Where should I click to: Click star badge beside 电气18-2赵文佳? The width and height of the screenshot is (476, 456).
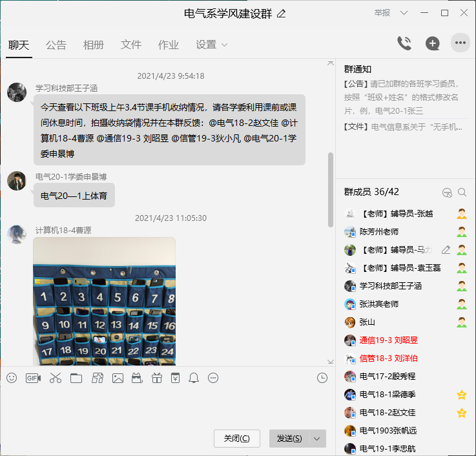click(x=462, y=413)
